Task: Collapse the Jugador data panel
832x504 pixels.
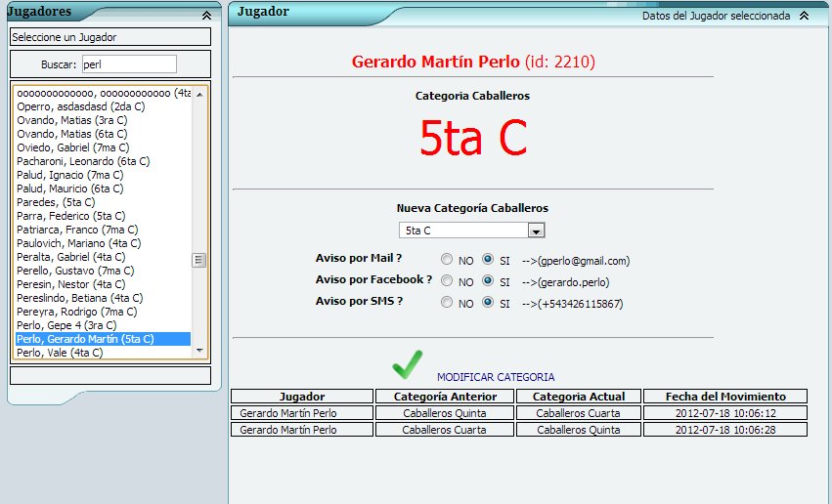Action: coord(804,16)
